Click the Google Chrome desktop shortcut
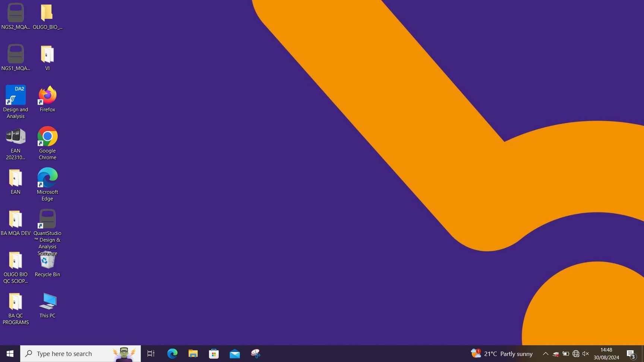Screen dimensions: 644x362 47,137
